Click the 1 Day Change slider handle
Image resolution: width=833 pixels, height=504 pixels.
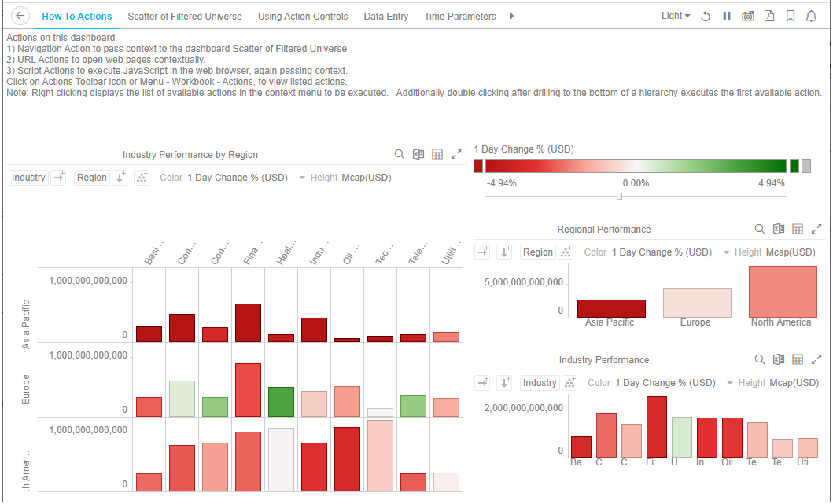pyautogui.click(x=619, y=197)
